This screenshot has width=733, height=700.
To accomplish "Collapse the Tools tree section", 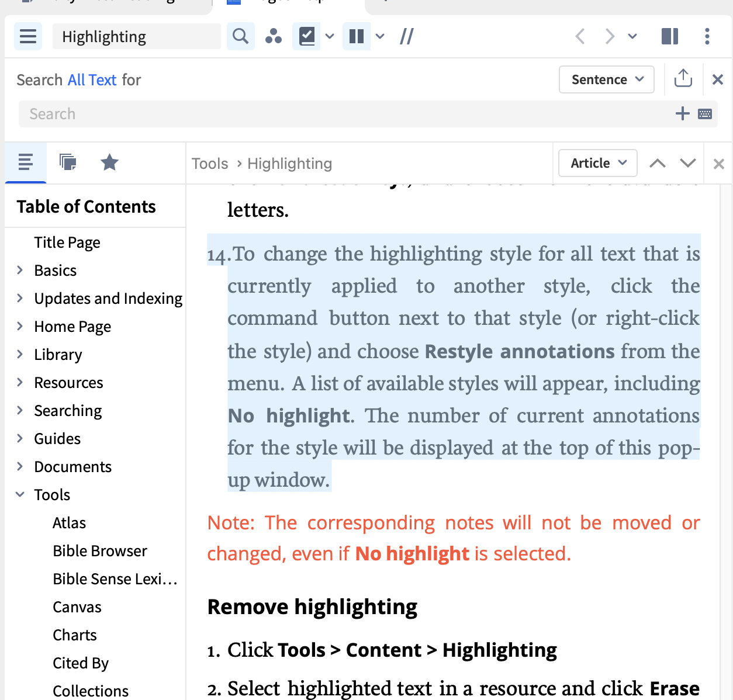I will 20,494.
